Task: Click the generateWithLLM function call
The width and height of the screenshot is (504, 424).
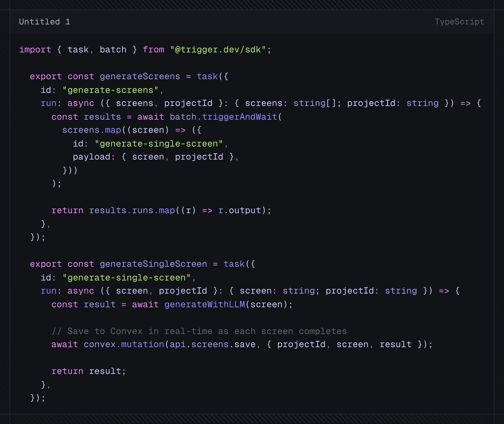Action: point(205,304)
